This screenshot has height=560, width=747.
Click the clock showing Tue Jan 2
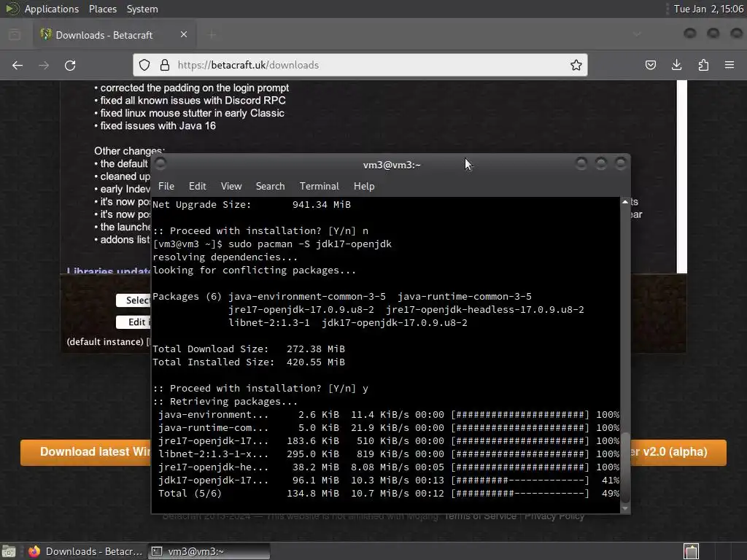click(708, 9)
